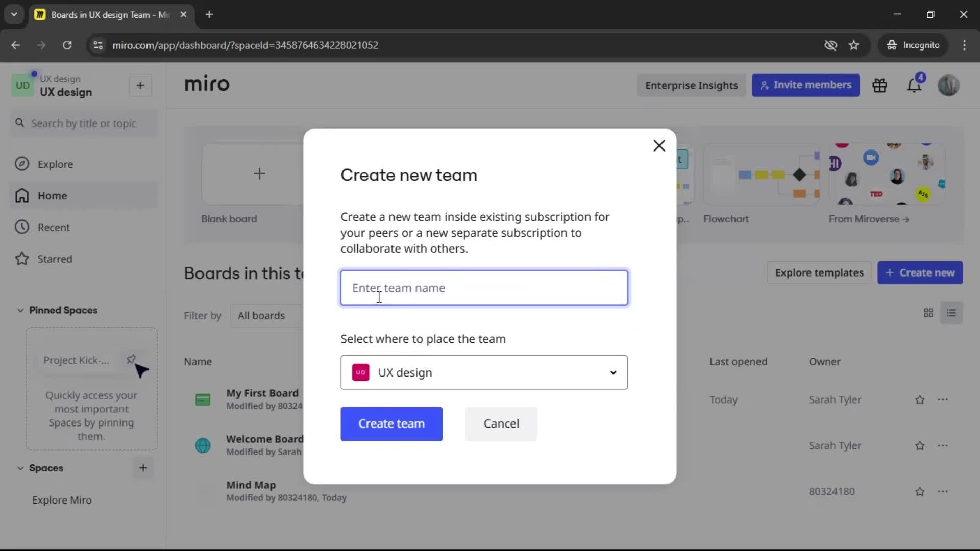The height and width of the screenshot is (551, 980).
Task: Click the Name column header
Action: [x=198, y=362]
